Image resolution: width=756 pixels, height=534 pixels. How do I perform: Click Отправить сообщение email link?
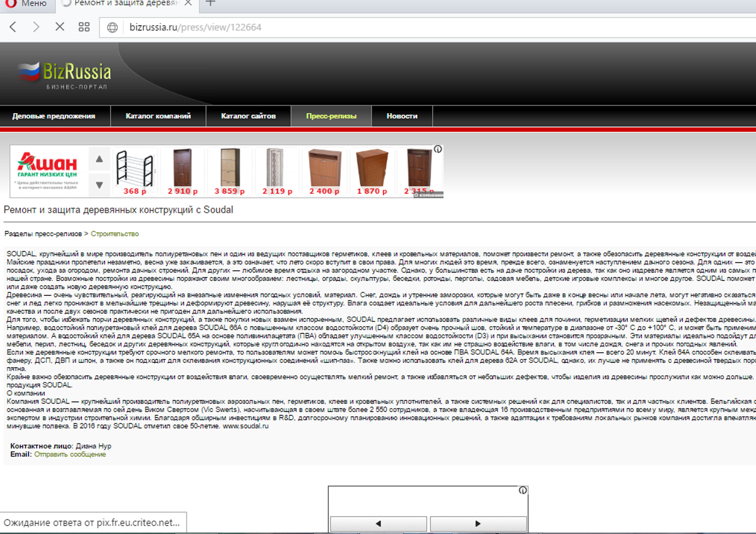coord(70,454)
